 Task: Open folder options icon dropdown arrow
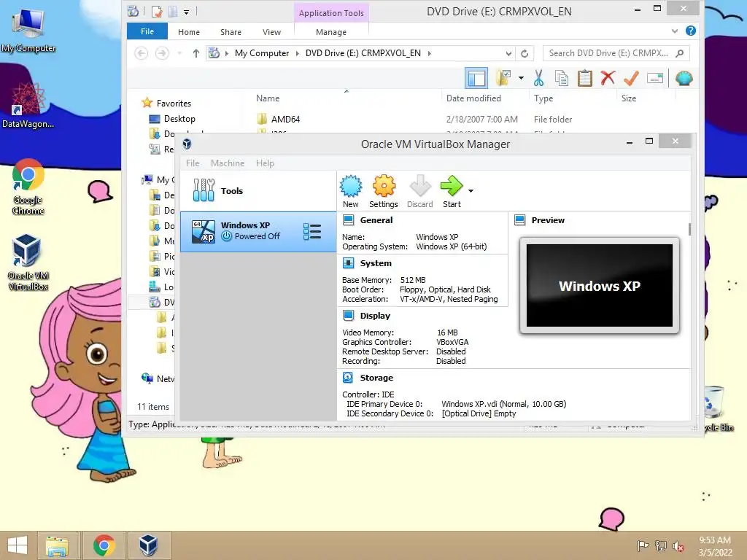(x=521, y=78)
